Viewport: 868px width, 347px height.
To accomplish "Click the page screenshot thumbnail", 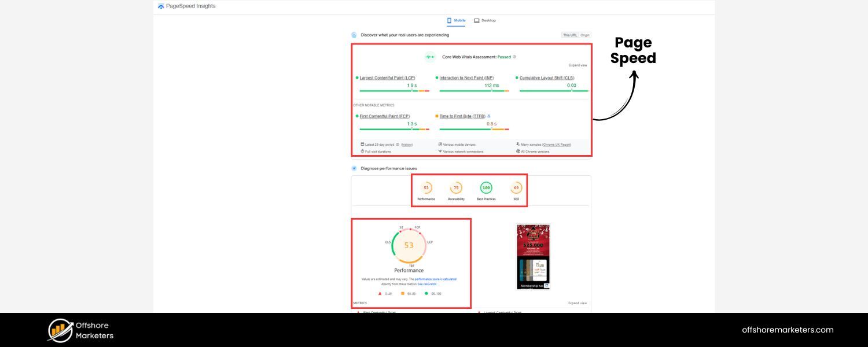I will coord(532,256).
